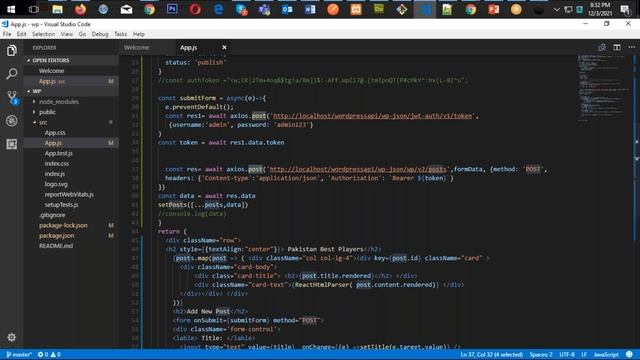Open Outlook from the taskbar

pos(287,9)
